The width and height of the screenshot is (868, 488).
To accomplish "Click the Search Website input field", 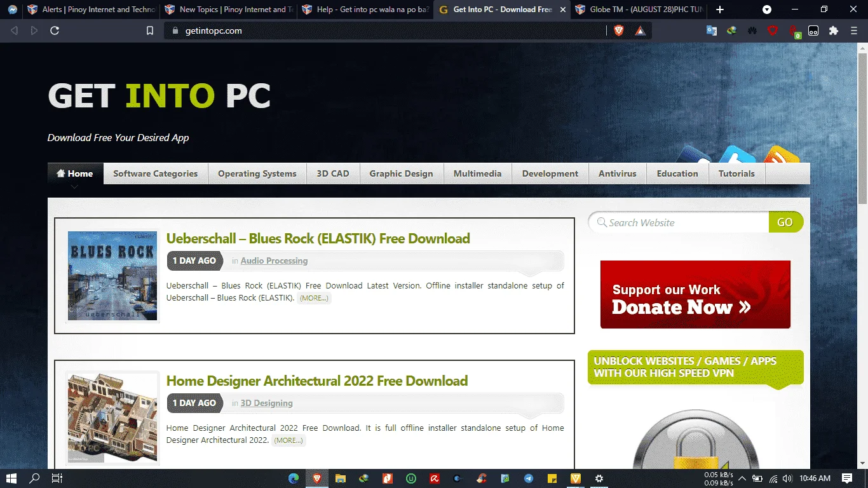I will 679,222.
